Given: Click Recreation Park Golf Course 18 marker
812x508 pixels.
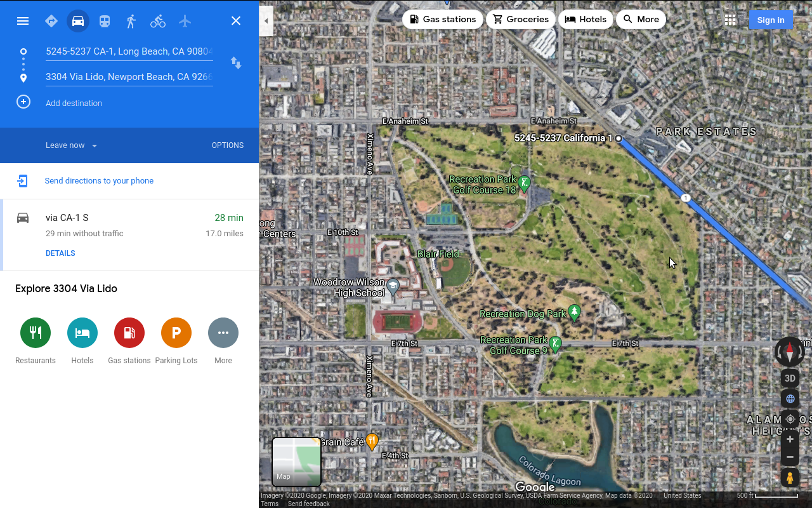Looking at the screenshot, I should 524,184.
